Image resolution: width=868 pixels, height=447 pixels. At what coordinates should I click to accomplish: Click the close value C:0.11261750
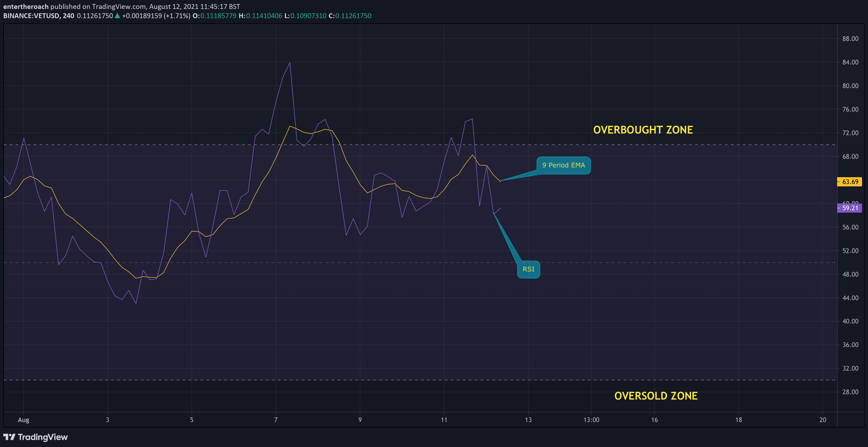350,16
